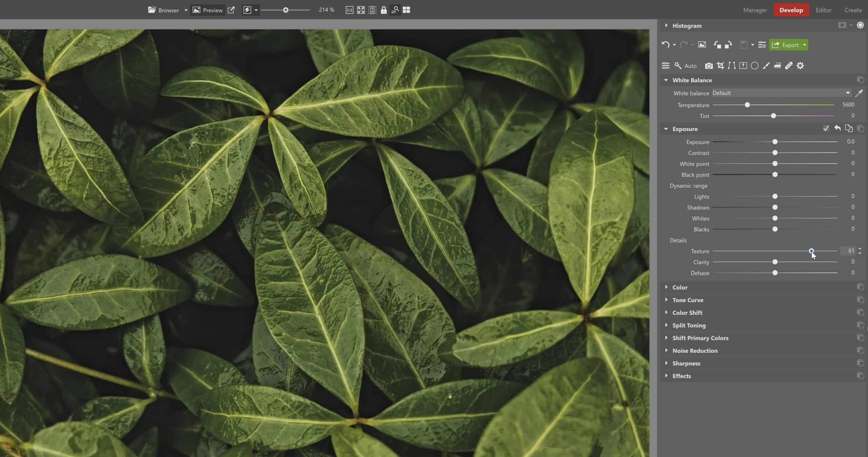Toggle the multi-image grid view icon
This screenshot has width=868, height=457.
[406, 10]
